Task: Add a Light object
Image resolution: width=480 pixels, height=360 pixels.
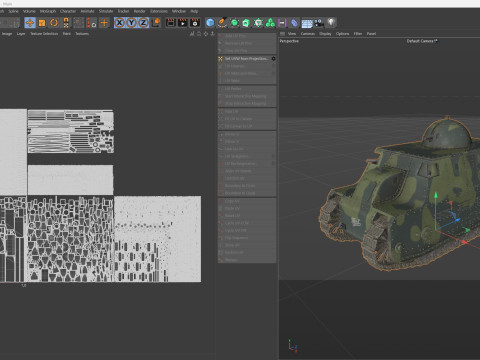Action: tap(331, 23)
